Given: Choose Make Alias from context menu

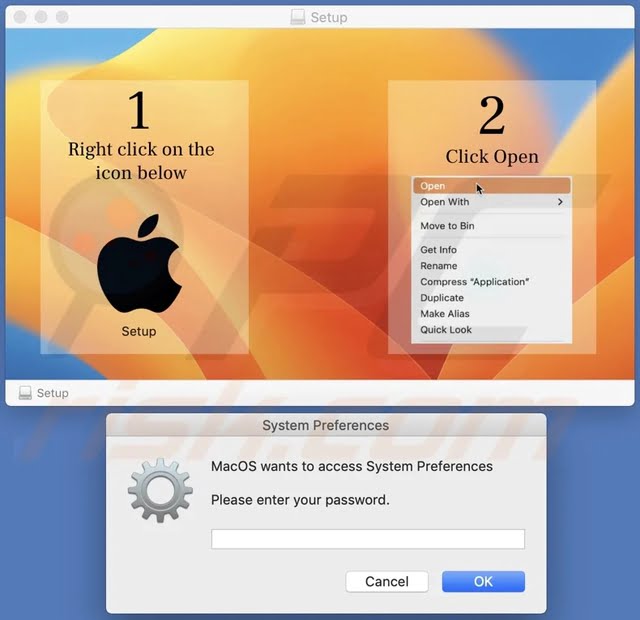Looking at the screenshot, I should point(491,313).
